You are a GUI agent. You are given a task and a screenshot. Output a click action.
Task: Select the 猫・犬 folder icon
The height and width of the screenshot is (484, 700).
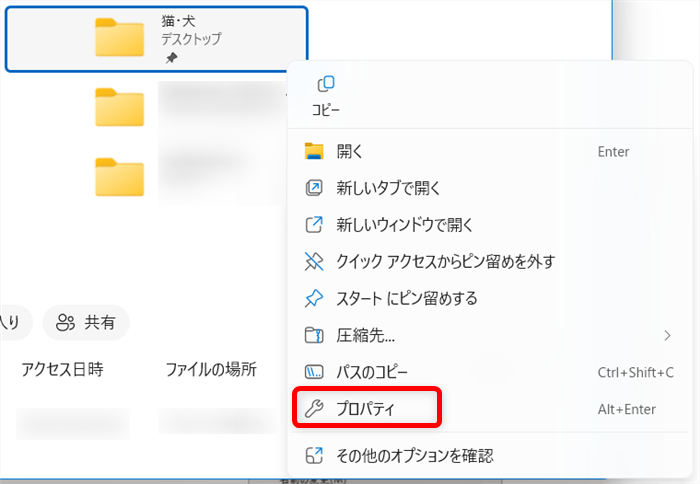click(120, 38)
